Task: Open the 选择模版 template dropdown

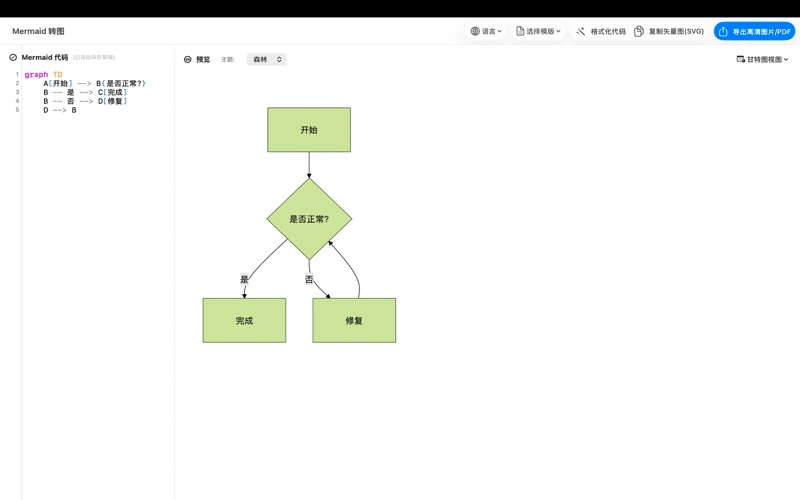Action: 538,31
